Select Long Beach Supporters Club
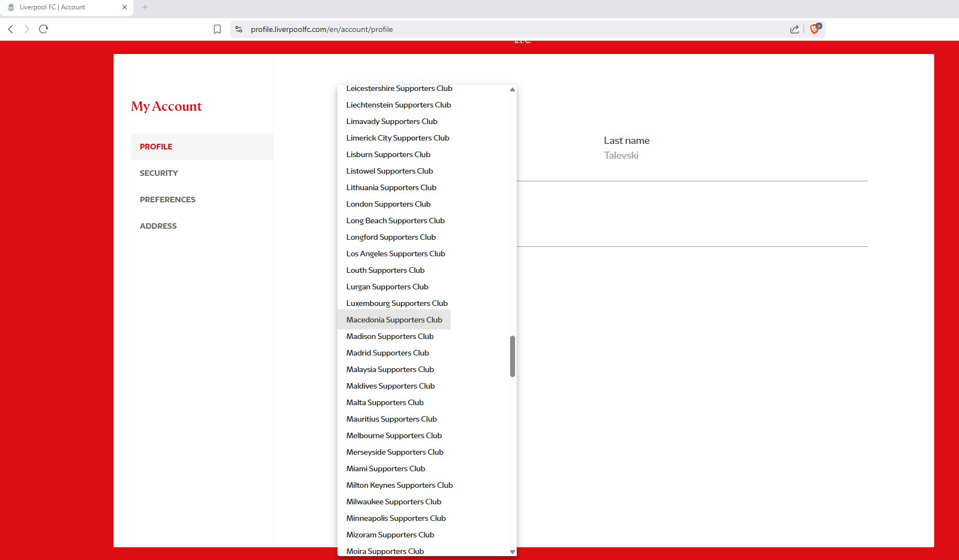The height and width of the screenshot is (560, 959). (x=394, y=220)
